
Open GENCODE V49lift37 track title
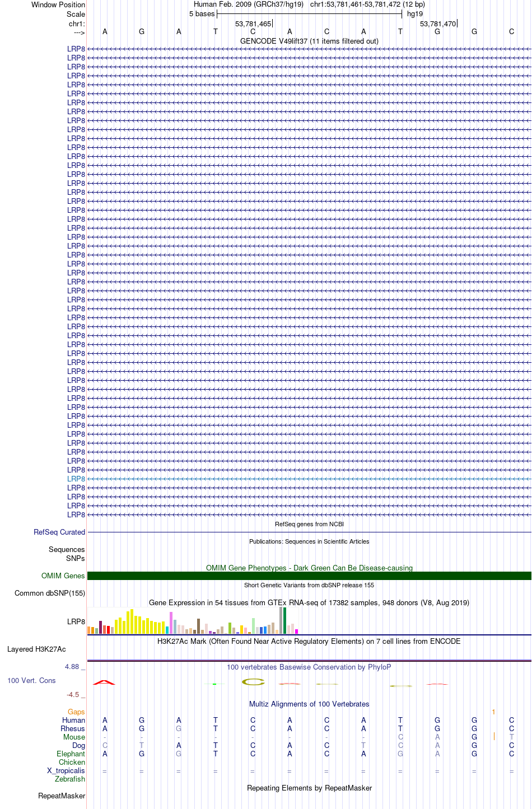point(309,41)
